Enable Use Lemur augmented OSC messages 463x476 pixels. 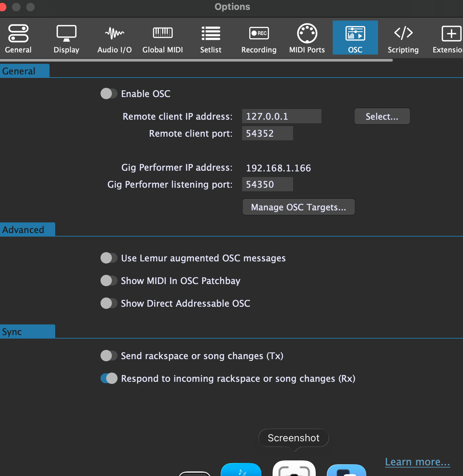pyautogui.click(x=109, y=258)
